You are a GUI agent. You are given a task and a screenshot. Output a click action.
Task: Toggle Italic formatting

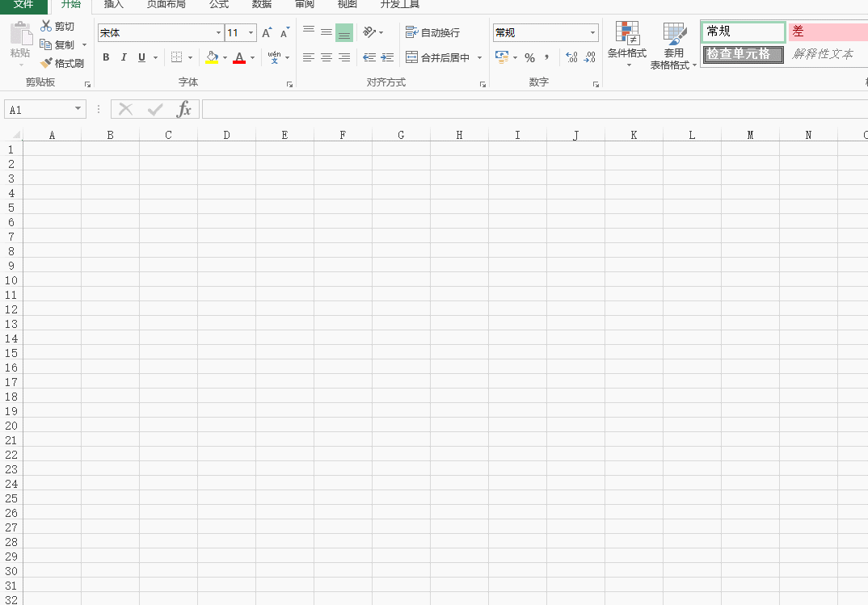click(124, 57)
